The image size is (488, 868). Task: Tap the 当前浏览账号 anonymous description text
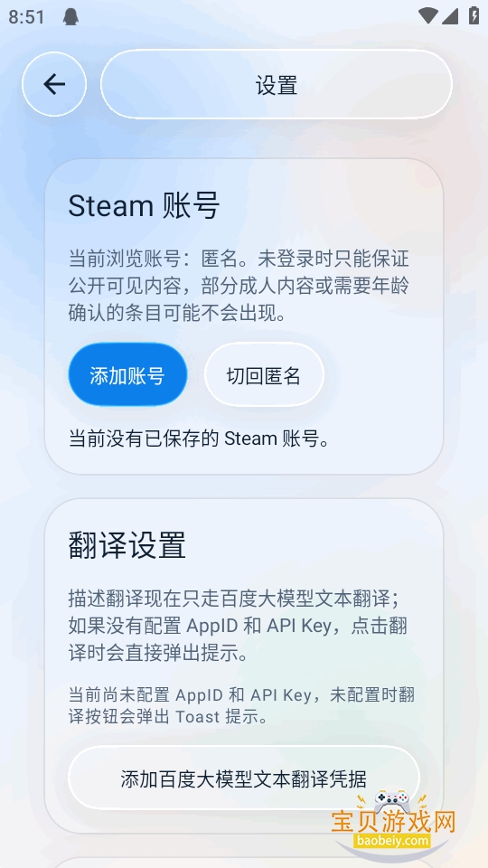239,287
